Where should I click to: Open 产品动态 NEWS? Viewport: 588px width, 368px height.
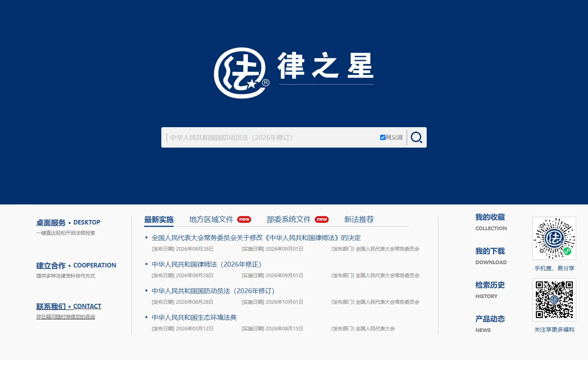coord(490,324)
